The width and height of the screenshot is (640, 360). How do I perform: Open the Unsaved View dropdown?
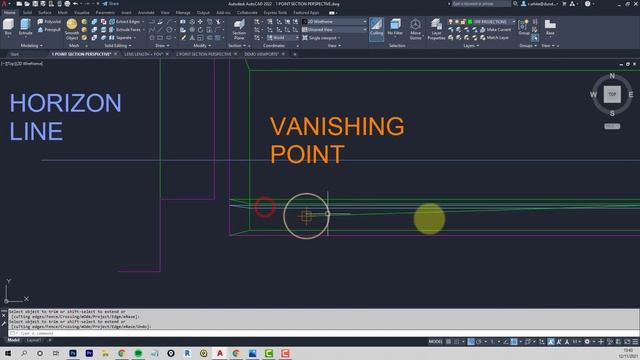tap(334, 30)
